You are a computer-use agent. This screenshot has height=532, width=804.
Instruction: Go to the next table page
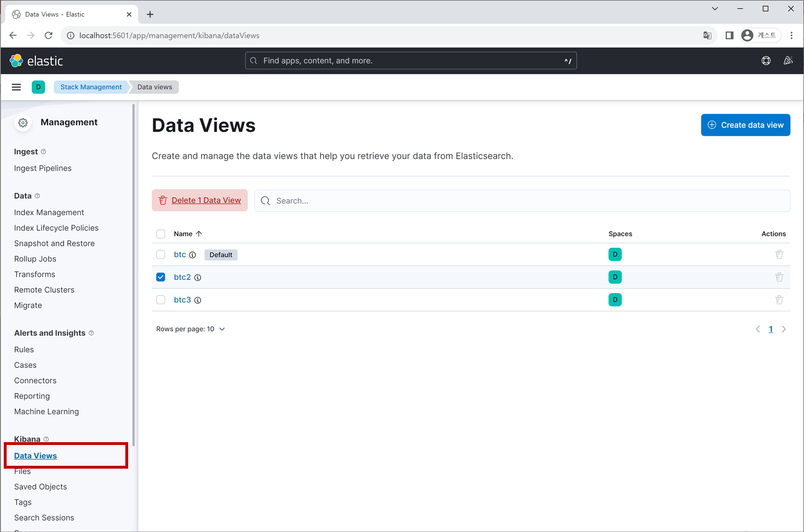click(x=784, y=329)
